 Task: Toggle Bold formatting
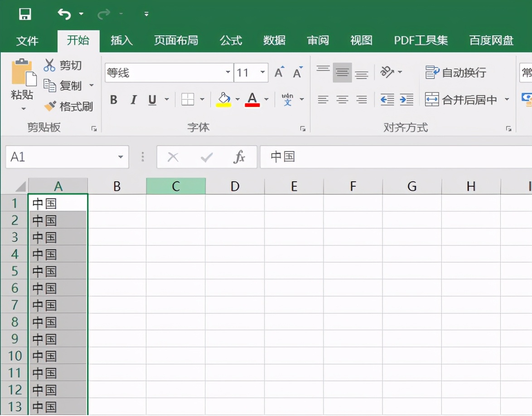click(114, 100)
